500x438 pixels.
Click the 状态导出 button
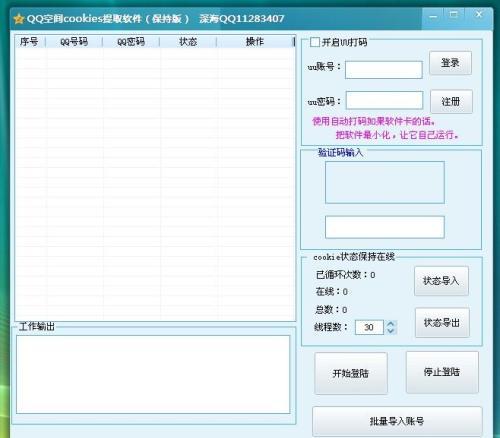tap(442, 323)
